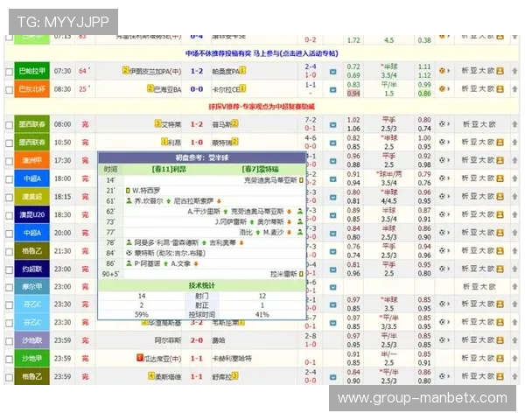Click the orange person icon in 澳昆U20 row
Image resolution: width=525 pixels, height=420 pixels.
pyautogui.click(x=500, y=214)
